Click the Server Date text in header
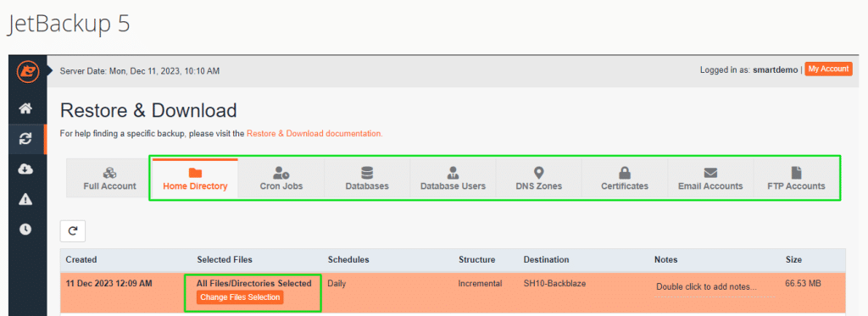 tap(140, 71)
